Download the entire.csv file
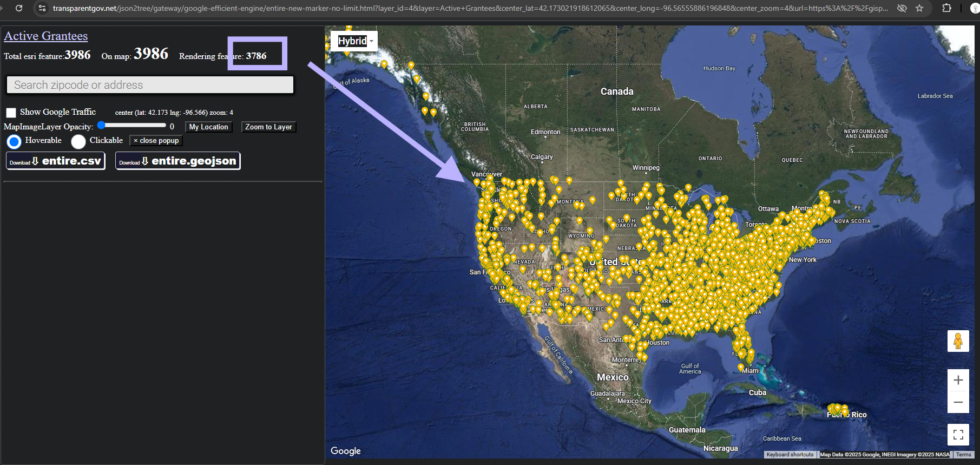This screenshot has width=980, height=465. pos(56,161)
